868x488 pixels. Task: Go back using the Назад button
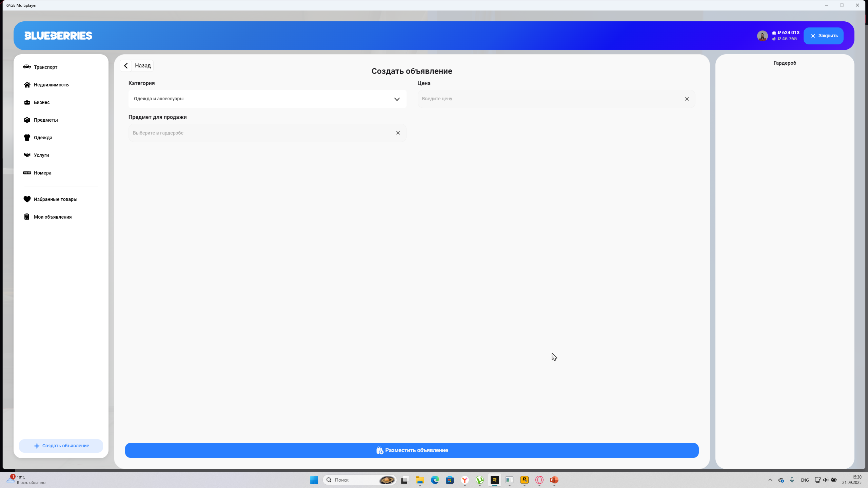point(137,66)
